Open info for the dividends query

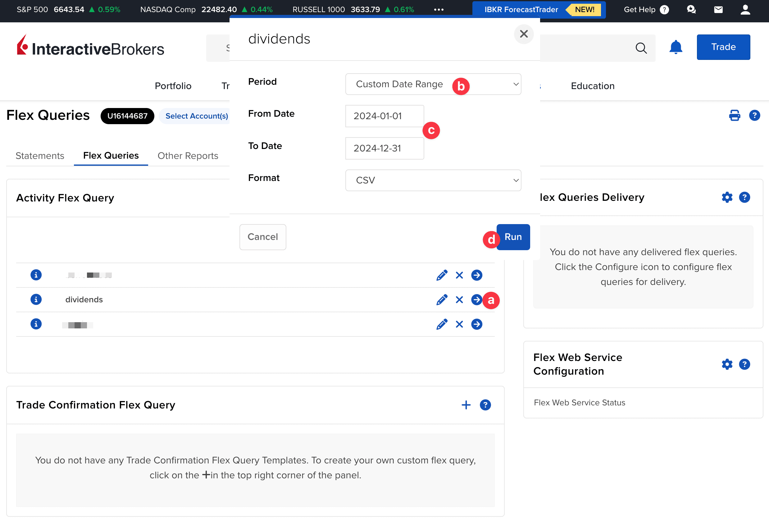(36, 299)
